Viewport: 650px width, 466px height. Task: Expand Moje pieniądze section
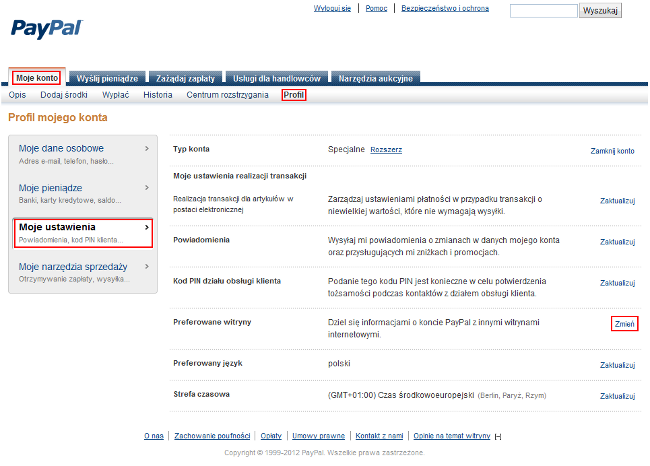click(84, 193)
